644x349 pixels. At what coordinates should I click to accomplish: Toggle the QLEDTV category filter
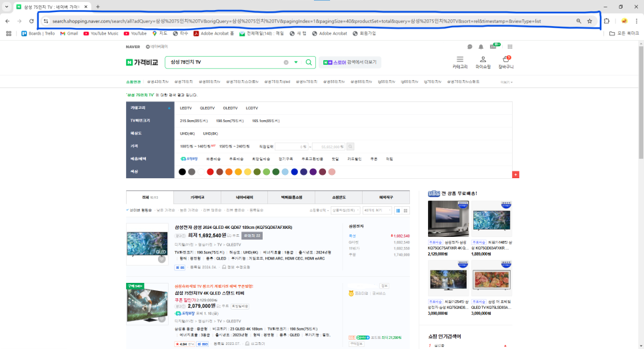click(x=207, y=108)
